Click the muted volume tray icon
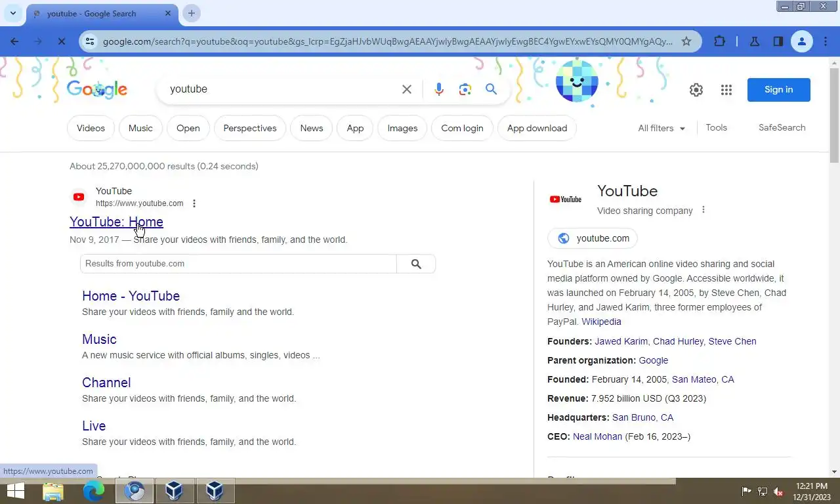The height and width of the screenshot is (504, 840). pyautogui.click(x=778, y=491)
